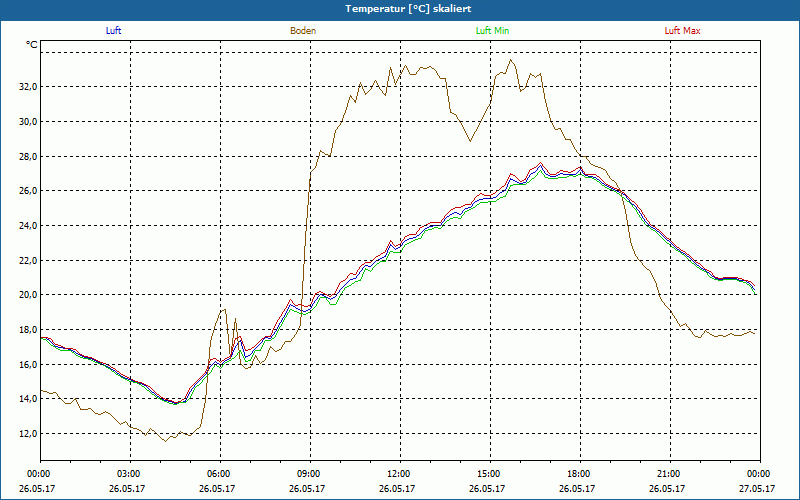Click the 14,0 value on temperature axis

pyautogui.click(x=28, y=399)
